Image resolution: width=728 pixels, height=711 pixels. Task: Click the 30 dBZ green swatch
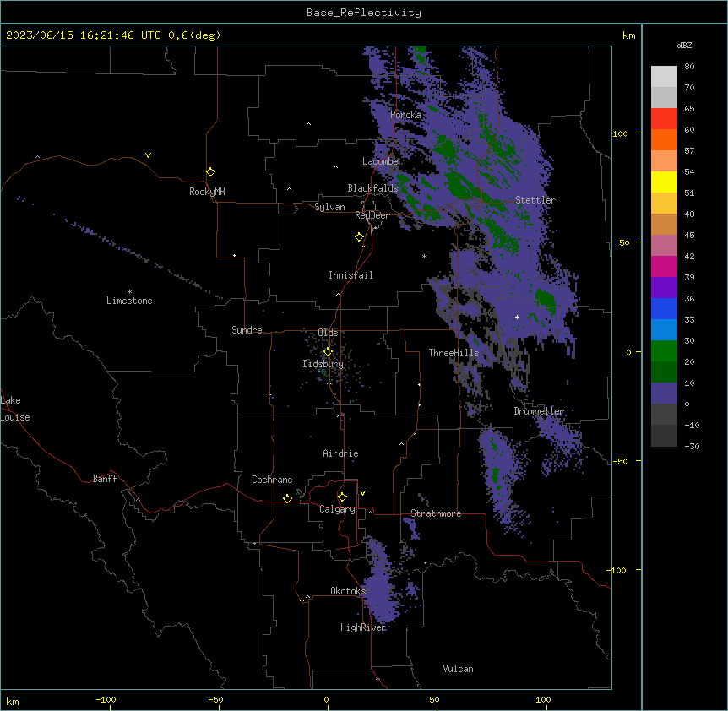(x=664, y=350)
